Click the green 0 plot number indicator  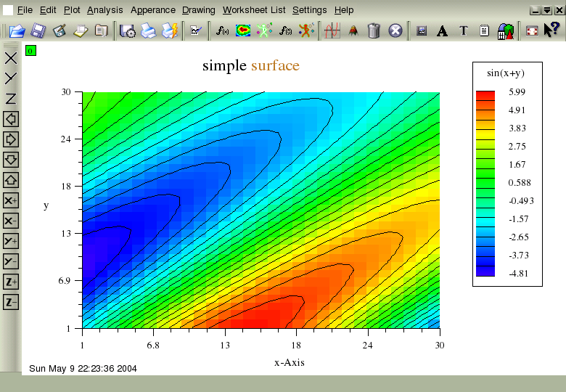click(30, 51)
